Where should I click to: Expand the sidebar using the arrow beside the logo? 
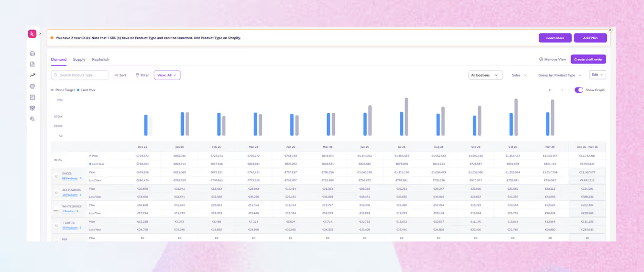40,34
